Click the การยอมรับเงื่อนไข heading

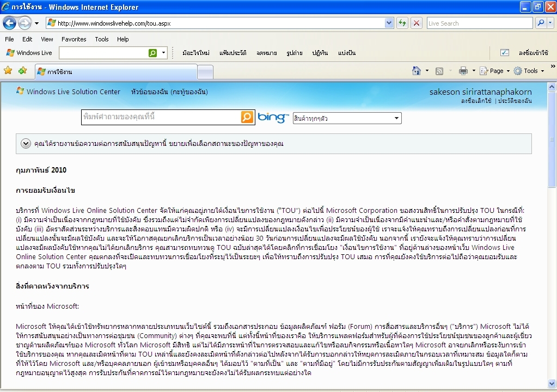46,191
